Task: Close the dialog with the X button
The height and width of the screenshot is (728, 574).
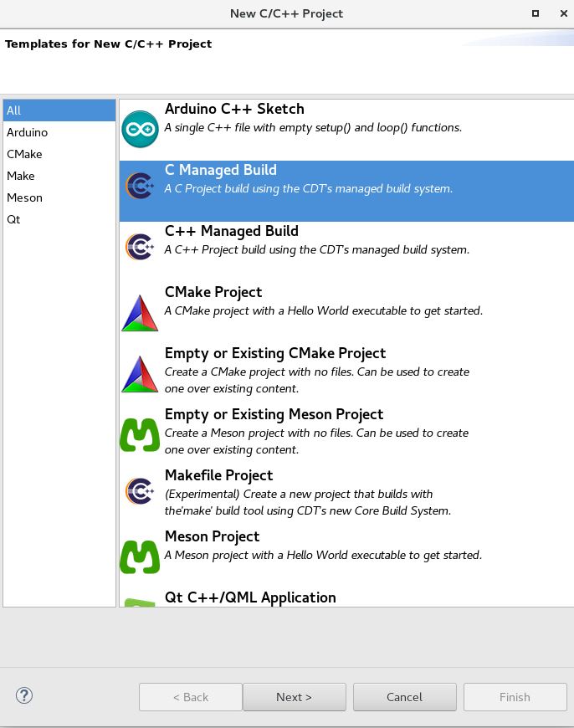Action: tap(564, 13)
